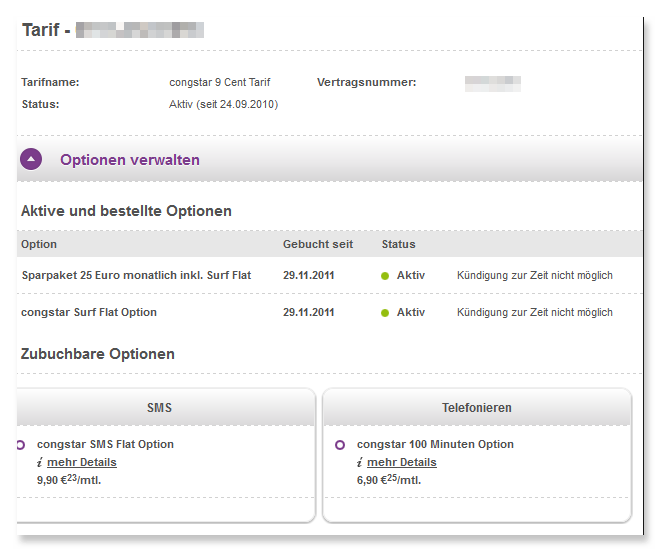Select the Sparpaket 25 Euro monatlich option row
Image resolution: width=661 pixels, height=552 pixels.
tap(136, 275)
